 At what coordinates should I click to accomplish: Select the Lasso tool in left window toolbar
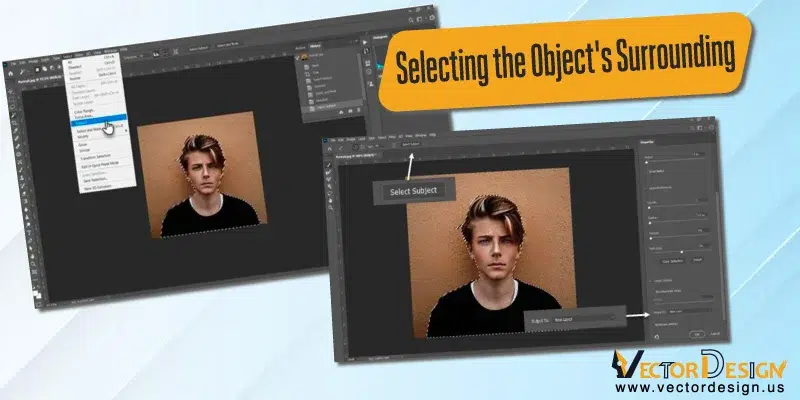(13, 107)
